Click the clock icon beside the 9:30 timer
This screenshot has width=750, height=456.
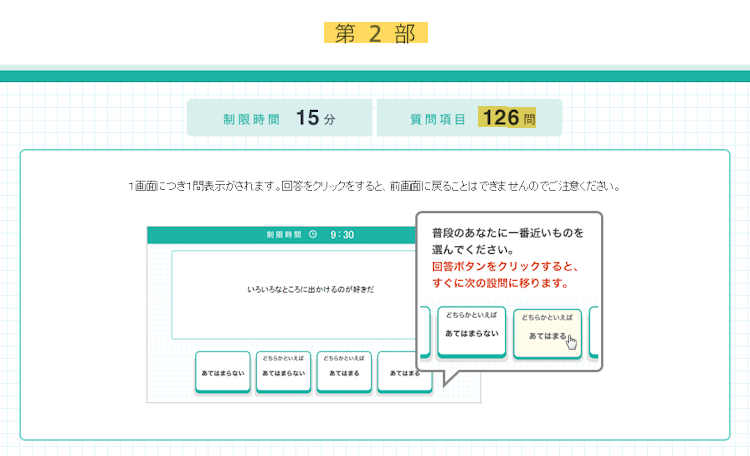pos(313,234)
